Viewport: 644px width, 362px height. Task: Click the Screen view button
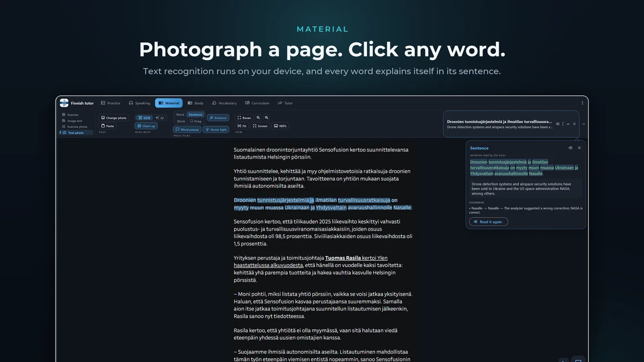260,126
